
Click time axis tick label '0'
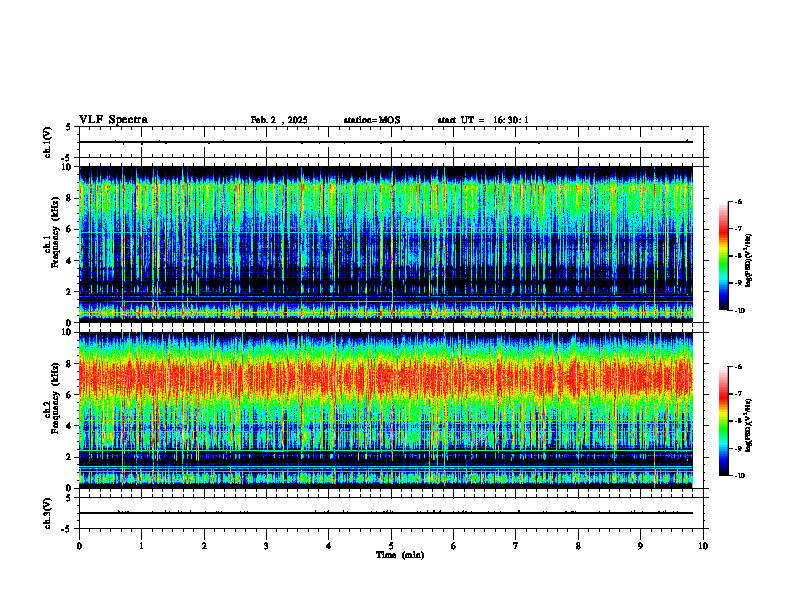[x=79, y=546]
